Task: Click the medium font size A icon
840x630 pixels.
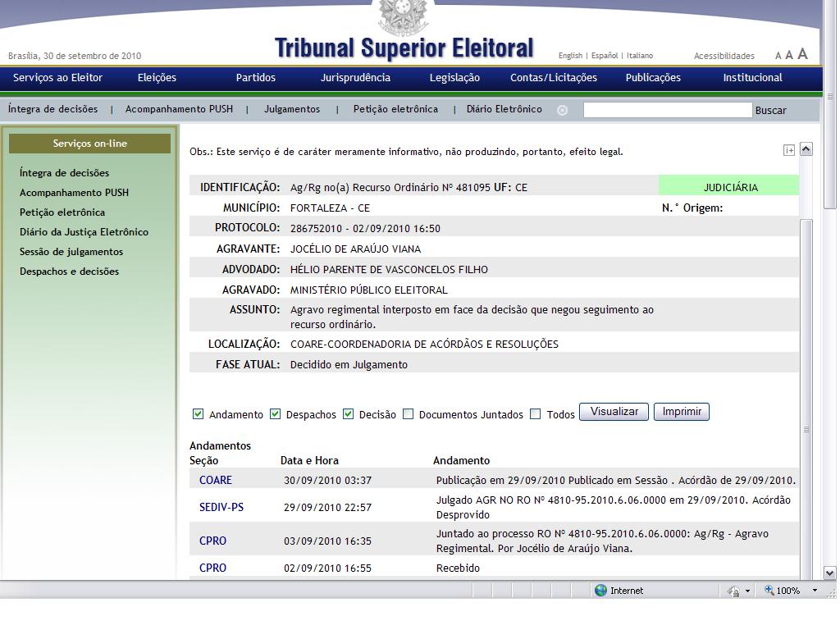Action: [x=789, y=55]
